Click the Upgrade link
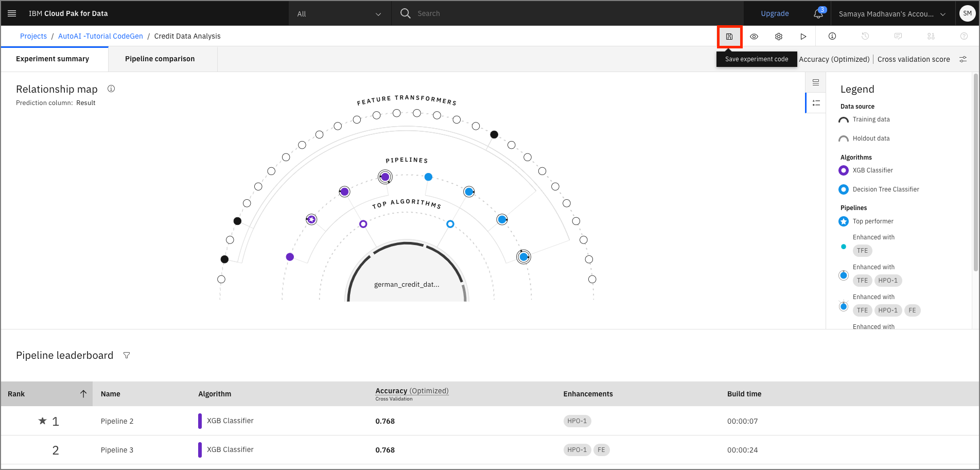Screen dimensions: 980x470 click(x=775, y=13)
